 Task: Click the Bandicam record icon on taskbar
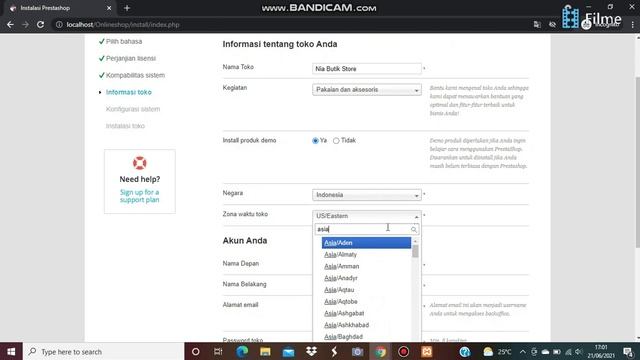[404, 351]
